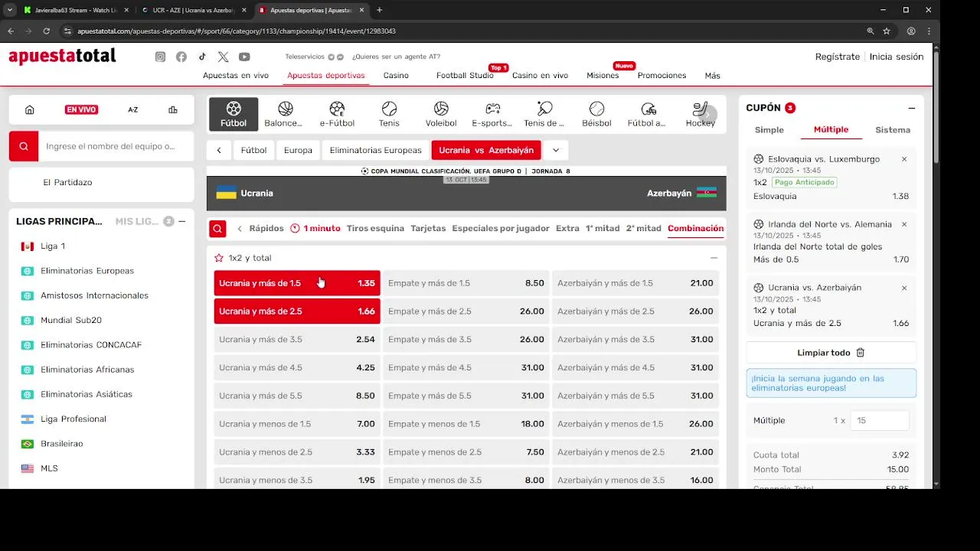Open Apuestas en vivo menu
Screen dimensions: 980x551
(x=236, y=75)
